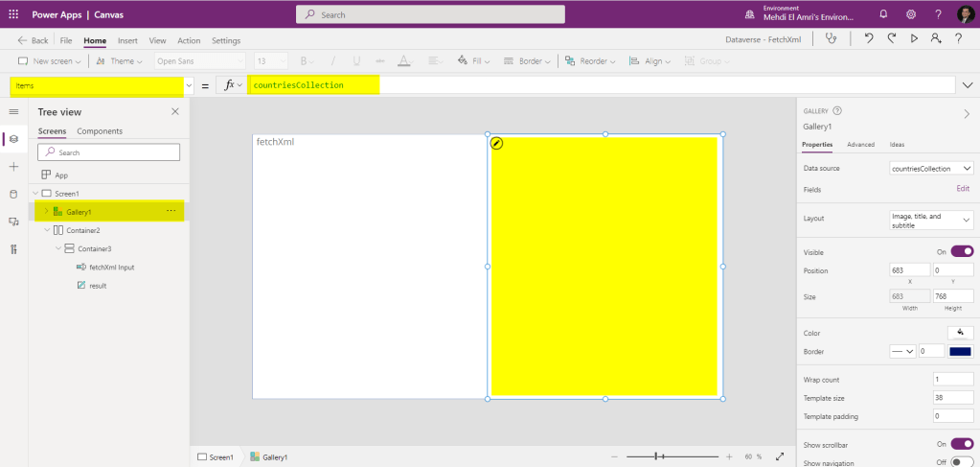Open the app launcher waffle icon
This screenshot has height=467, width=980.
(x=13, y=14)
